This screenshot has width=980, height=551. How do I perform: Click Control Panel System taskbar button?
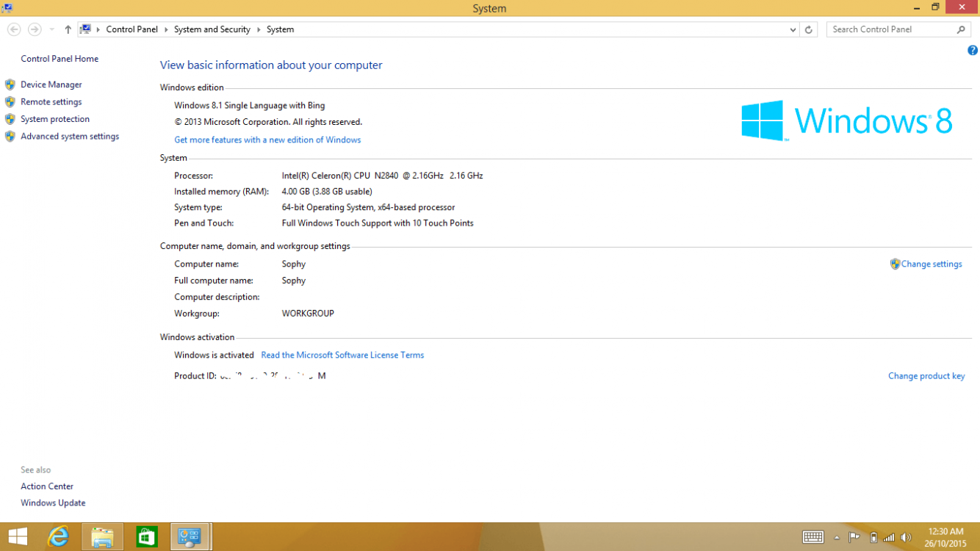click(x=191, y=537)
